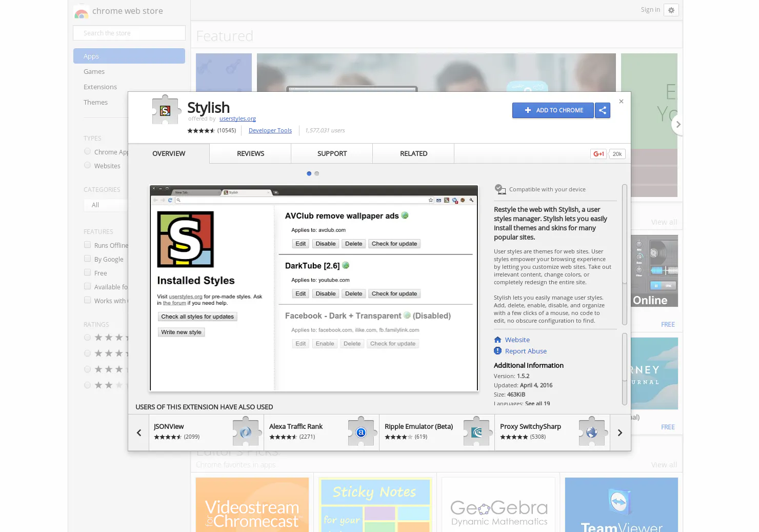This screenshot has height=532, width=759.
Task: Open the Ripple Emulator icon
Action: (476, 432)
